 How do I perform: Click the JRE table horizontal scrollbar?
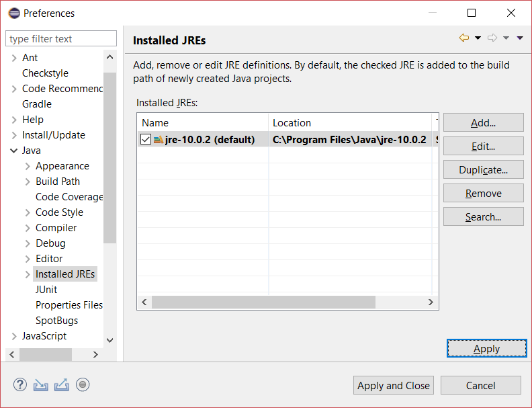tap(263, 302)
